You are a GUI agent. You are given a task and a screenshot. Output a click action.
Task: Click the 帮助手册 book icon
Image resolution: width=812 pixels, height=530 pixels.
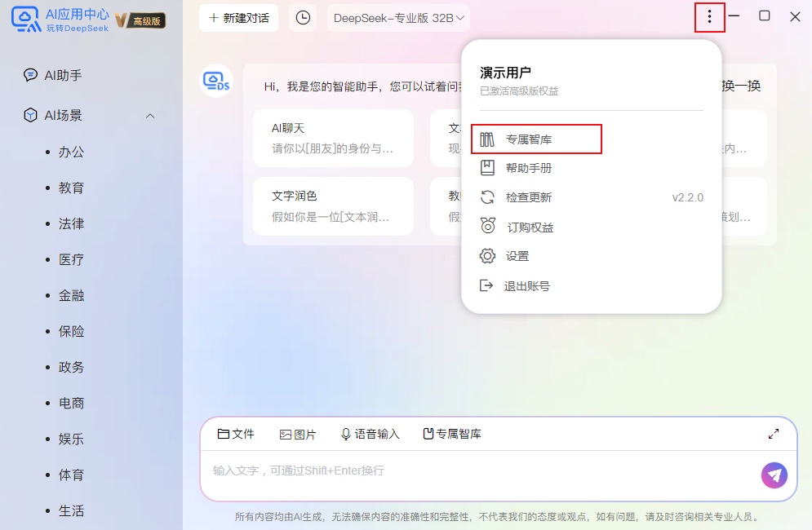[x=487, y=168]
